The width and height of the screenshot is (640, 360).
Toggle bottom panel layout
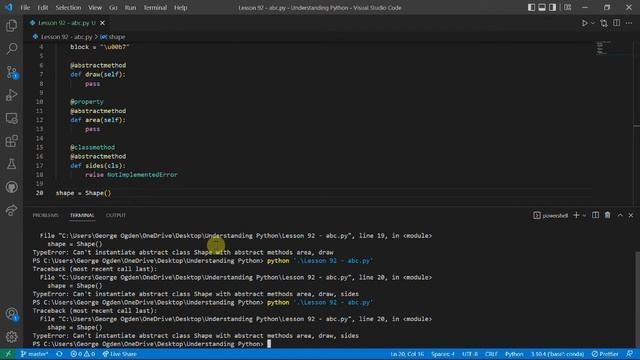coord(542,7)
